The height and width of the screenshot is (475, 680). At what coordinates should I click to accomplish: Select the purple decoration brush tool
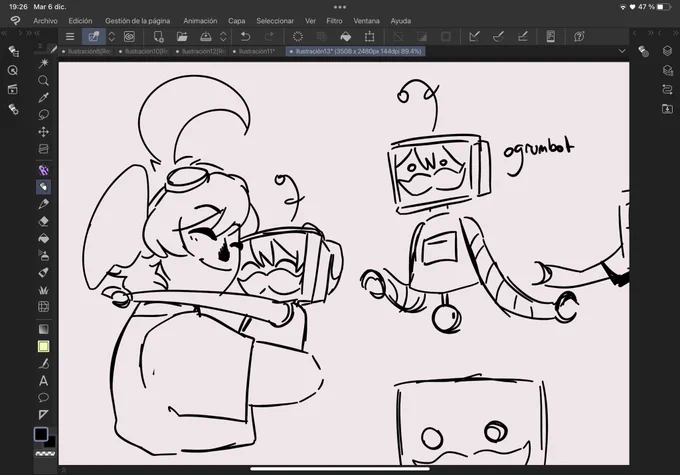[43, 170]
